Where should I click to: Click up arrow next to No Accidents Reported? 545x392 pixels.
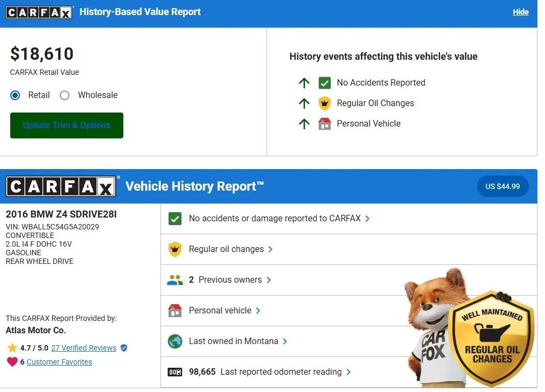(304, 83)
